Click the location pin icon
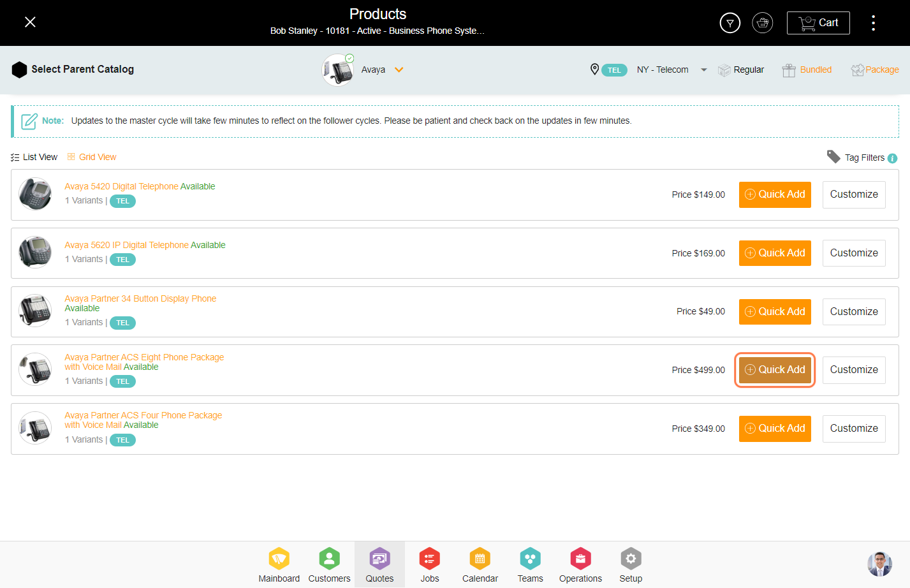The image size is (910, 588). [x=594, y=69]
